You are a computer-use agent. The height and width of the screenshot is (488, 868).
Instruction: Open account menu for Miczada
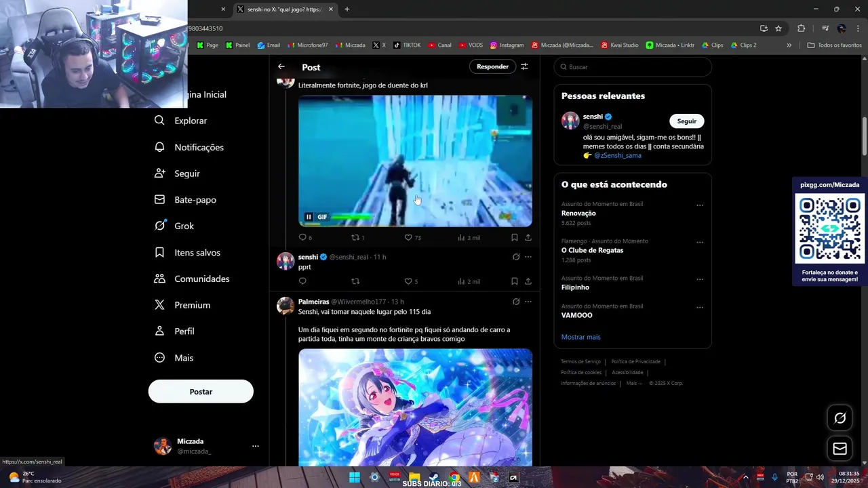(x=205, y=446)
